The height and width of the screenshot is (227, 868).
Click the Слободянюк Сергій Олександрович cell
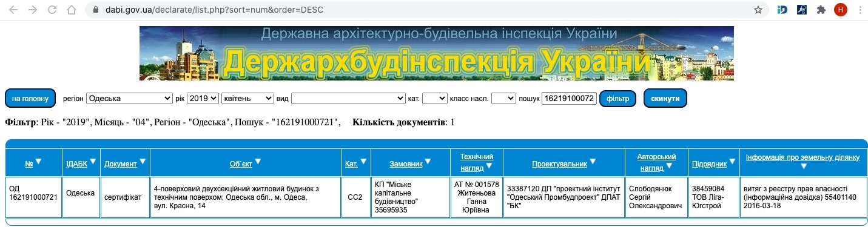657,197
